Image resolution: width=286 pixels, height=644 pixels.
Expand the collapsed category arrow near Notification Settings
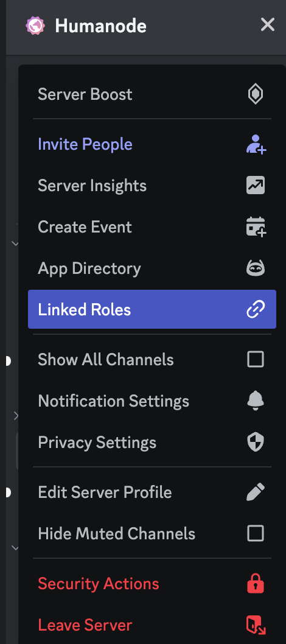(16, 416)
